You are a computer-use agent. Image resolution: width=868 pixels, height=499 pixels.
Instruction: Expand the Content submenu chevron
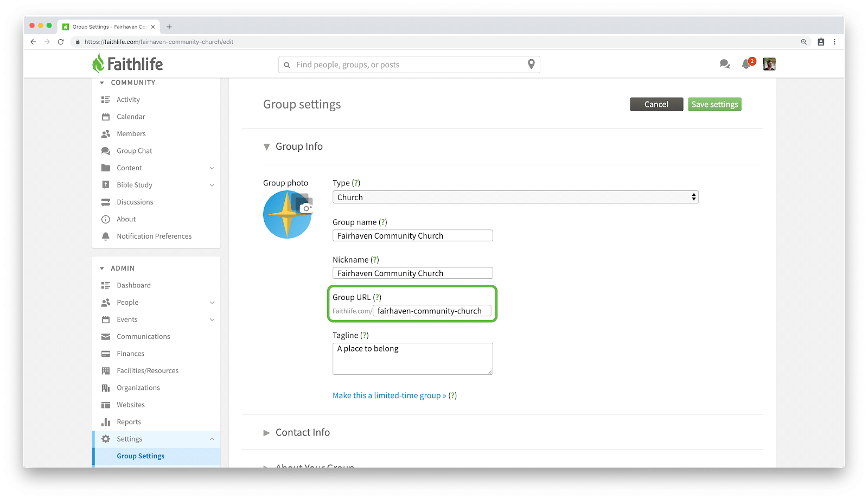point(212,168)
